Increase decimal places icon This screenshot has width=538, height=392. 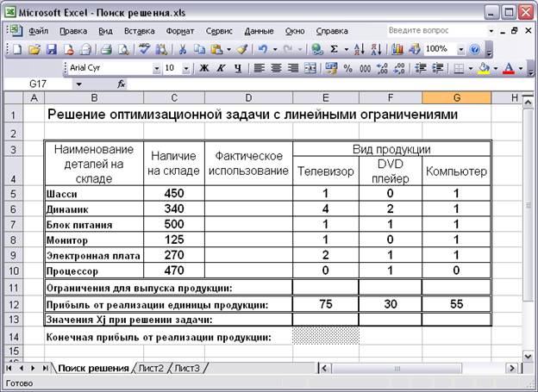pos(382,68)
